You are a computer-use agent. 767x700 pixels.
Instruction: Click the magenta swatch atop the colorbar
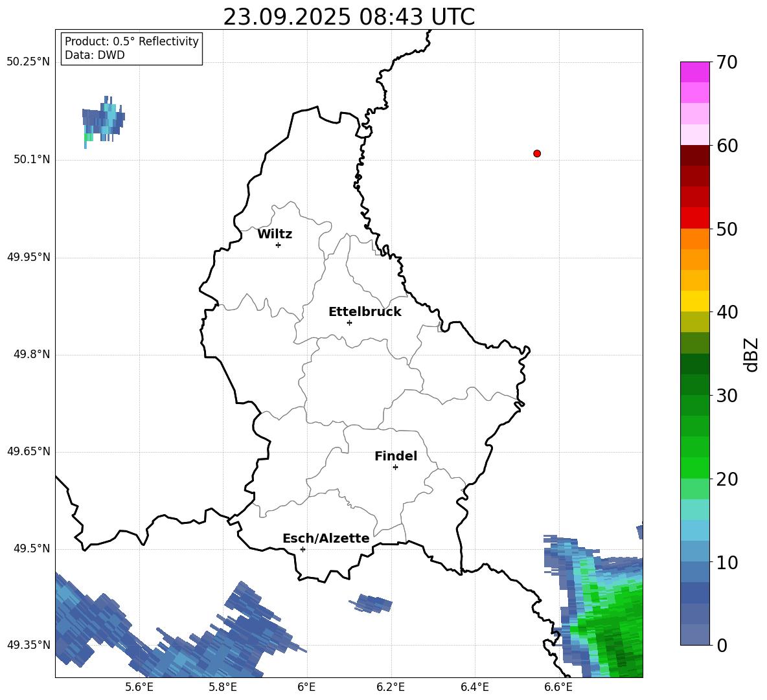694,72
